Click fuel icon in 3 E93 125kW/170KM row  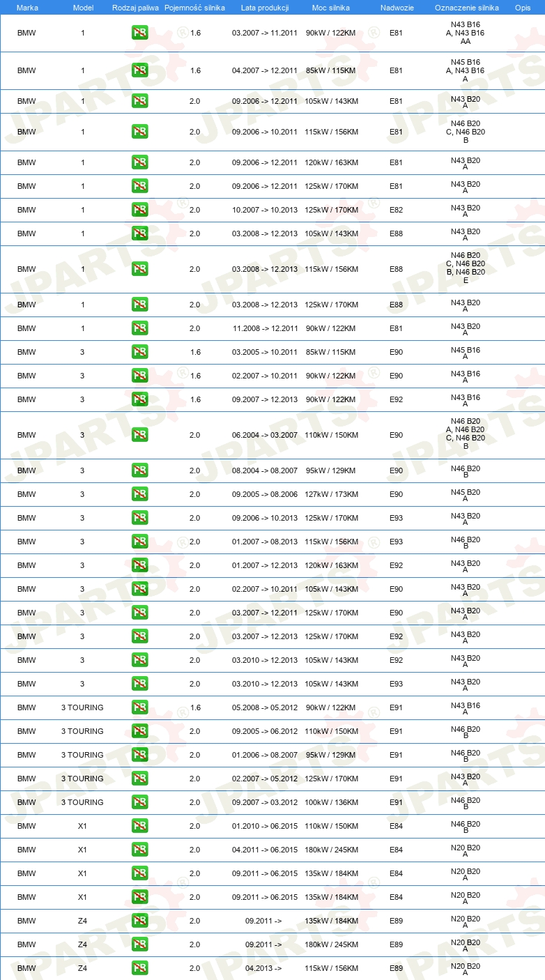[x=139, y=518]
